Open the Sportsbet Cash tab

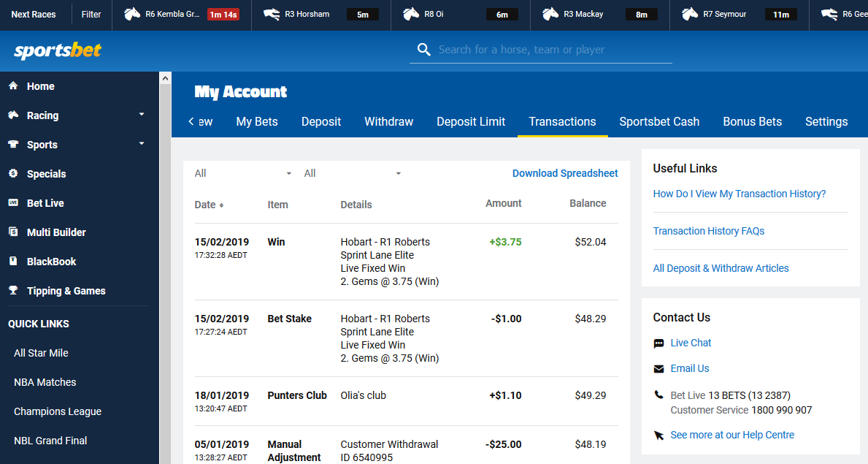click(x=659, y=121)
